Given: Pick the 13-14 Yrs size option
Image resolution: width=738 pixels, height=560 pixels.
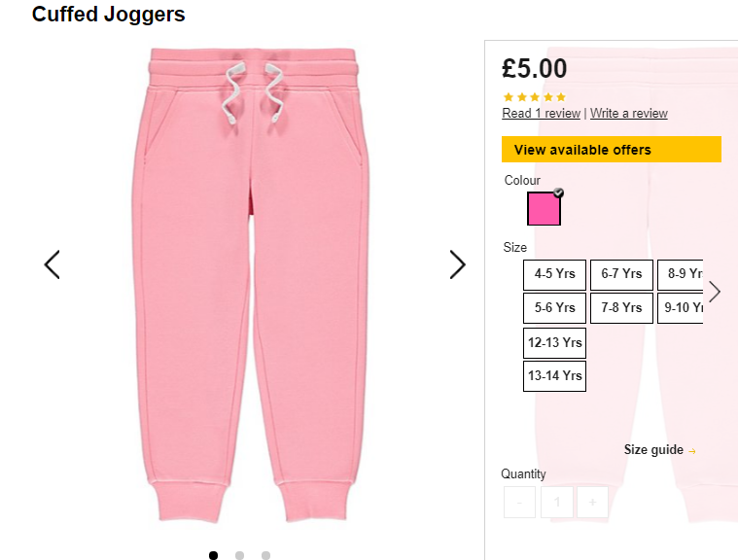Looking at the screenshot, I should click(554, 376).
